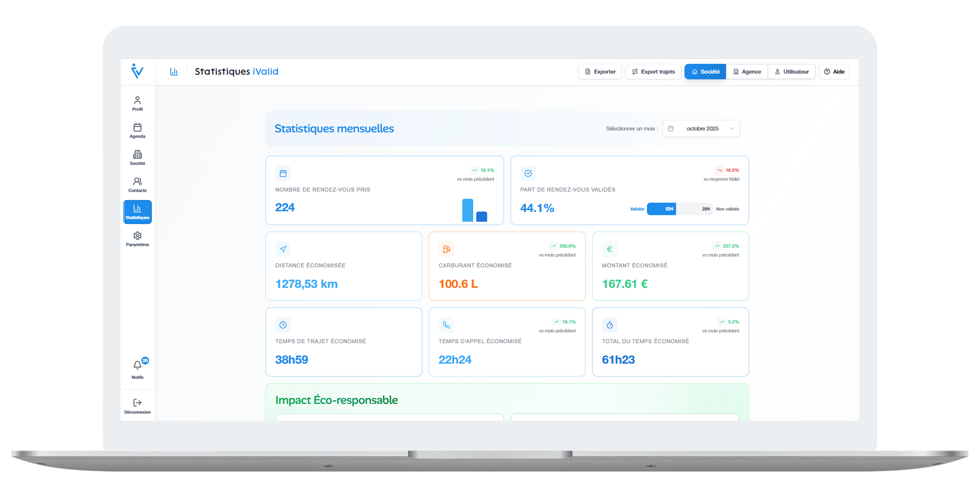Viewport: 980px width, 483px height.
Task: Switch to the Agence view
Action: coord(747,71)
